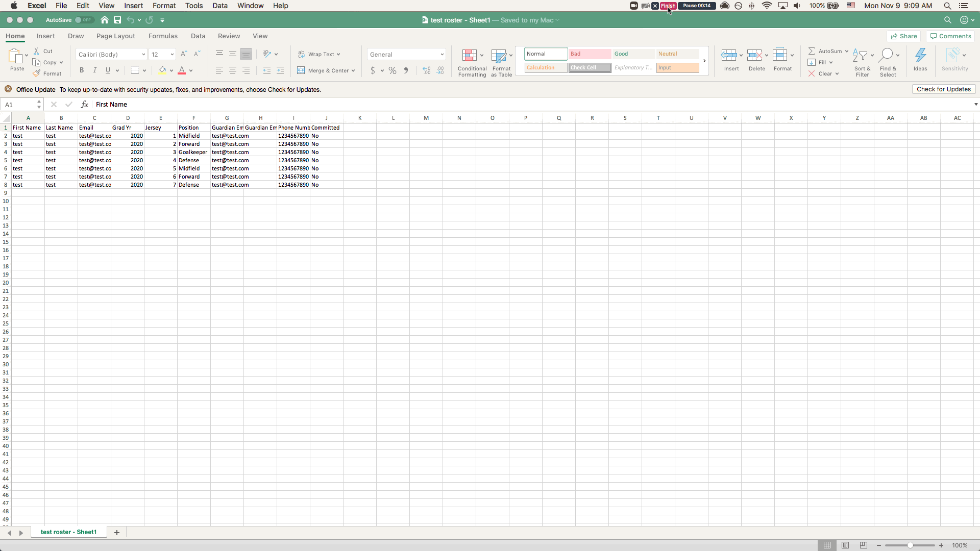Click the increase decimal icon
This screenshot has height=551, width=980.
point(427,70)
